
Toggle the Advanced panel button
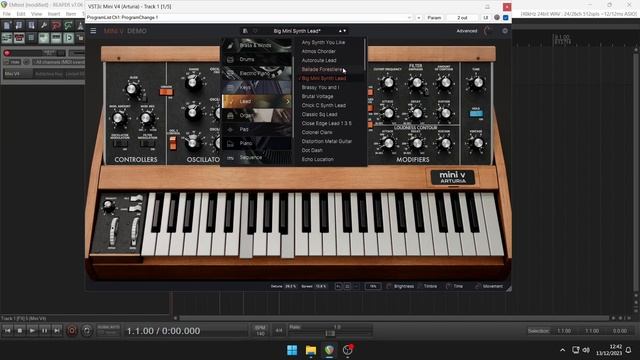coord(467,31)
